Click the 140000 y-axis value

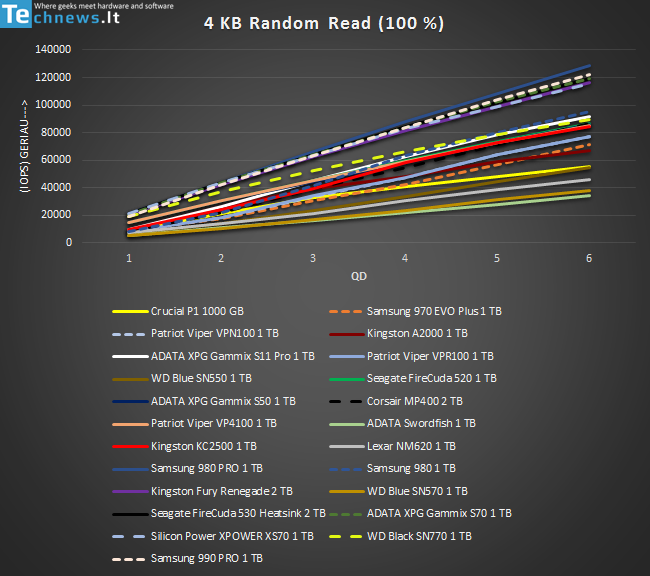pyautogui.click(x=53, y=49)
